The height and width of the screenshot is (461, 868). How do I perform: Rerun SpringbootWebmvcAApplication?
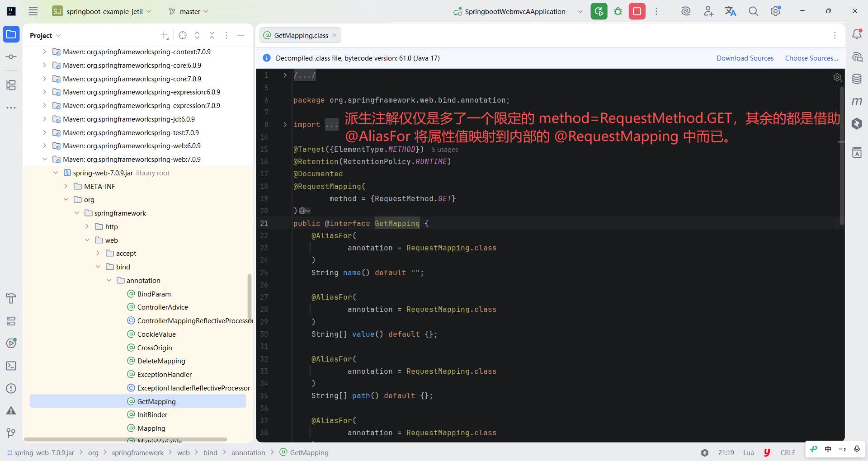[x=599, y=11]
